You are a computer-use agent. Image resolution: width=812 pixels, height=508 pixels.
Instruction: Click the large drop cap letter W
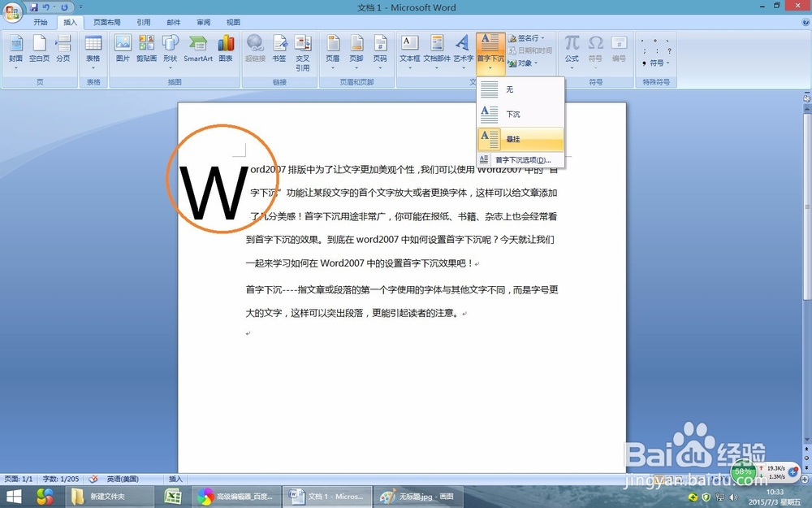[x=214, y=193]
